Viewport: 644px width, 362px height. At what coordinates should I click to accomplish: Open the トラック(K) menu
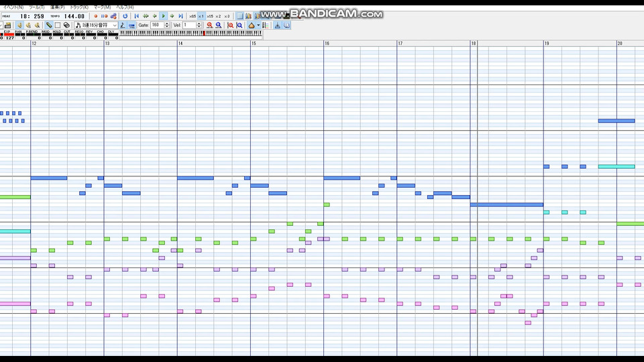79,7
